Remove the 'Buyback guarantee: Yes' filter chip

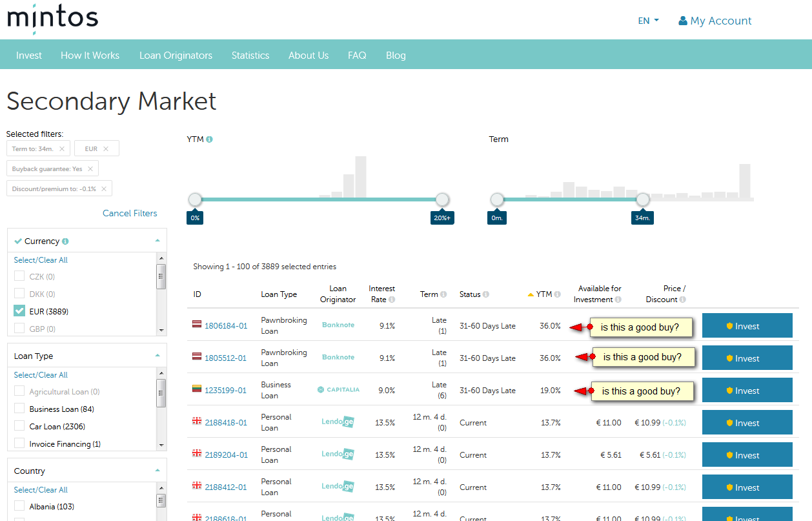pyautogui.click(x=90, y=169)
